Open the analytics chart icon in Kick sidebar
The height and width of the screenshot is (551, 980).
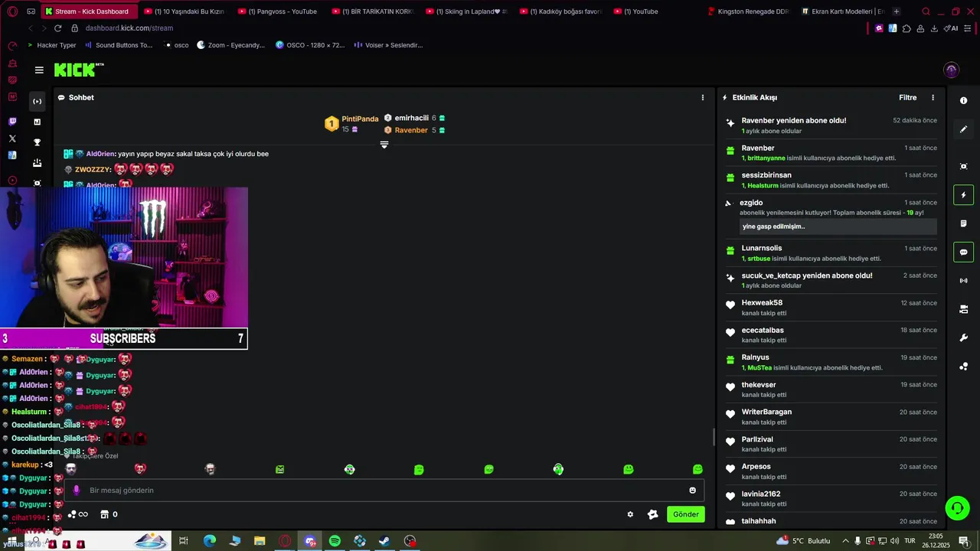37,122
